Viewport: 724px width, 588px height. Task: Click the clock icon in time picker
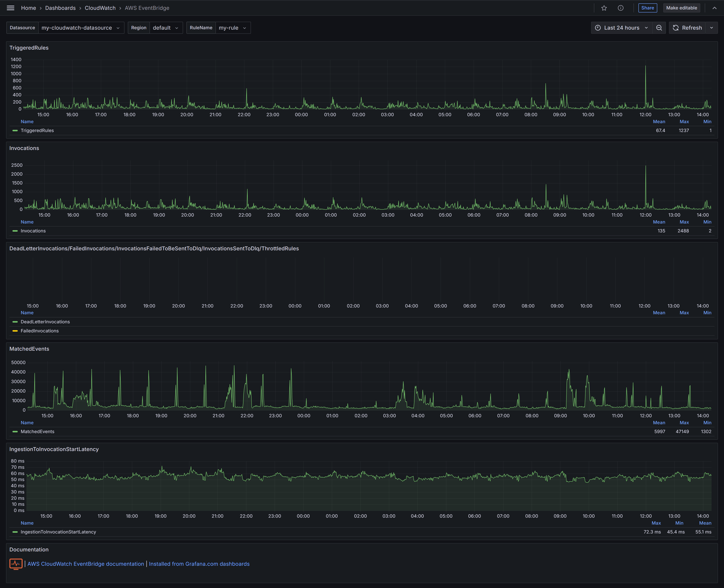598,28
